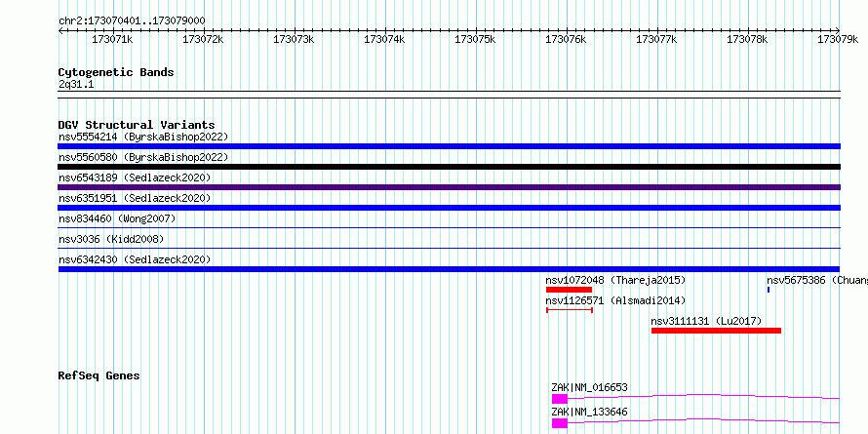
Task: Select the blue bar under nsv6342430
Action: click(x=449, y=269)
